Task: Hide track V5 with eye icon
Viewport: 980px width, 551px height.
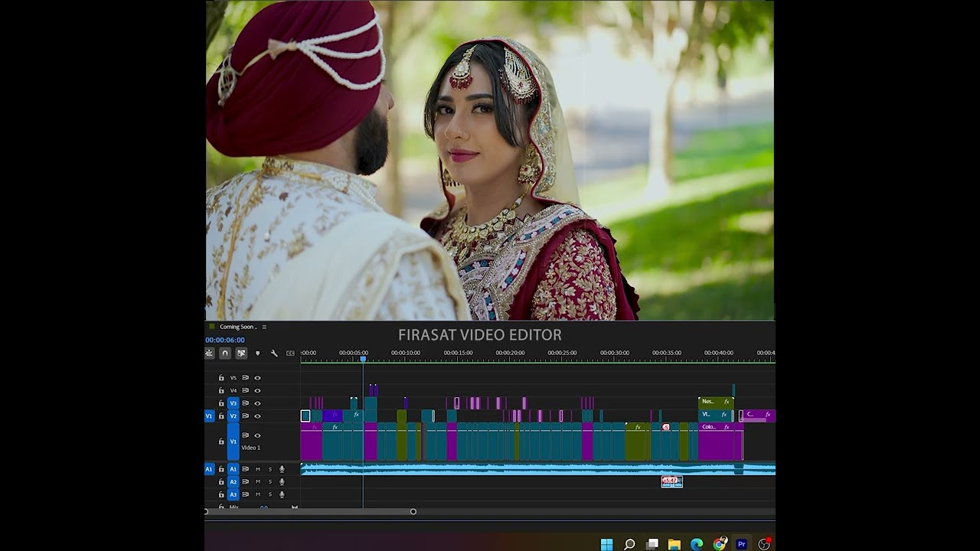Action: [x=257, y=377]
